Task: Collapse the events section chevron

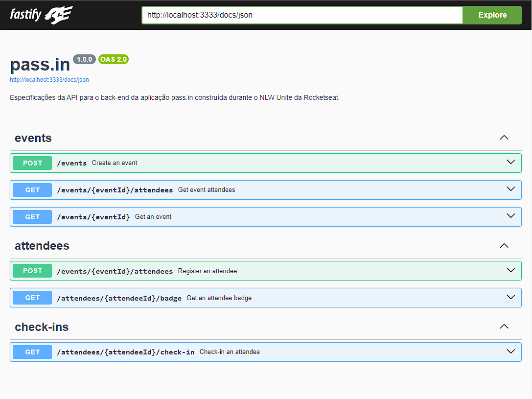Action: pyautogui.click(x=504, y=138)
